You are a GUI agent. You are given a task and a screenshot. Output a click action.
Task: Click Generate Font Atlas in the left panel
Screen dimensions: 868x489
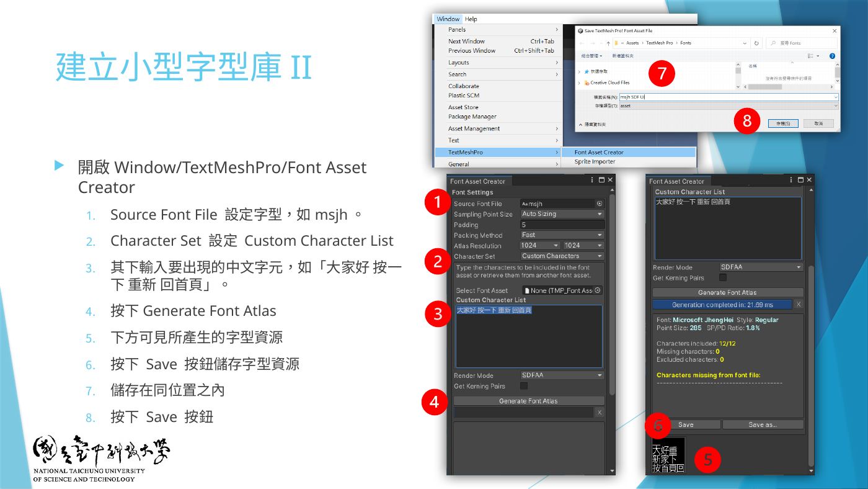pyautogui.click(x=528, y=401)
